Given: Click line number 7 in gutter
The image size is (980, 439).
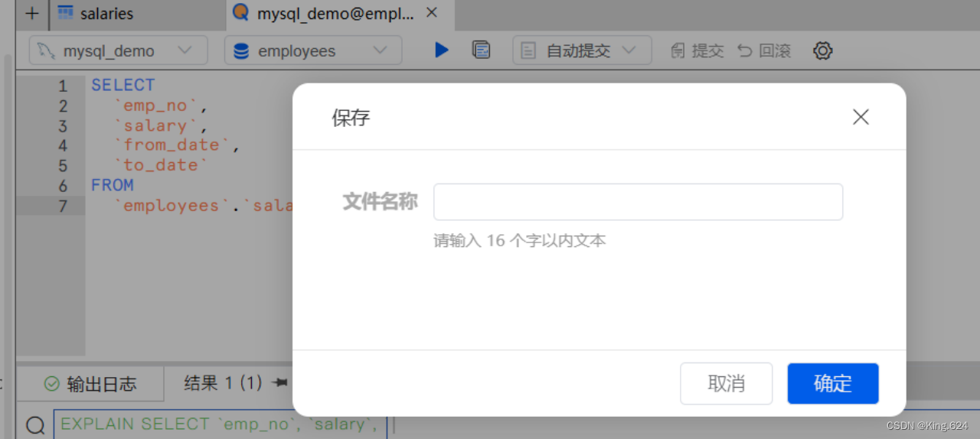Looking at the screenshot, I should pyautogui.click(x=63, y=205).
